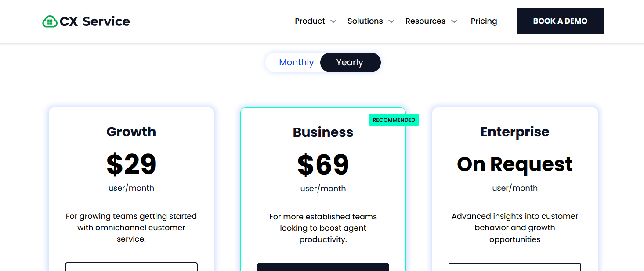Open the Solutions dropdown arrow

tap(391, 21)
